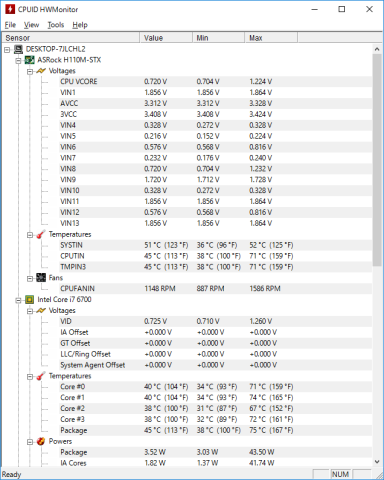The image size is (384, 480).
Task: Open the View menu
Action: click(x=31, y=25)
